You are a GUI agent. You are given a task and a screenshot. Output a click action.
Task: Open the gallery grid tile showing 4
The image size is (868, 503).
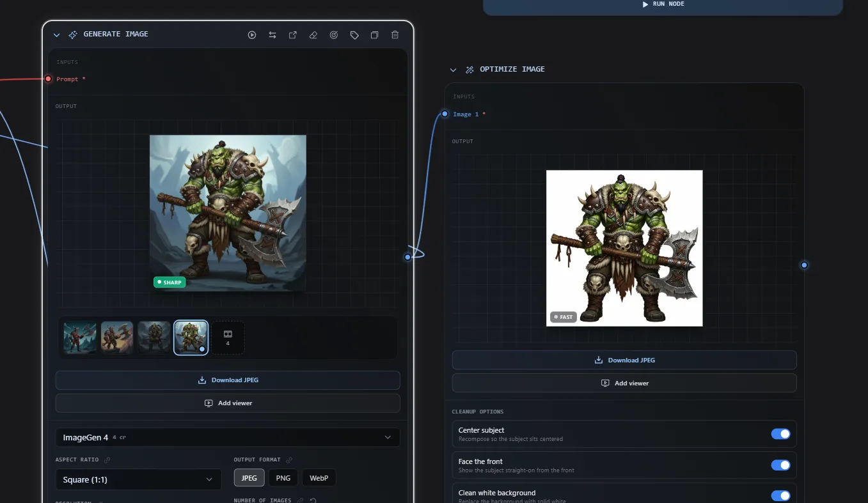228,337
